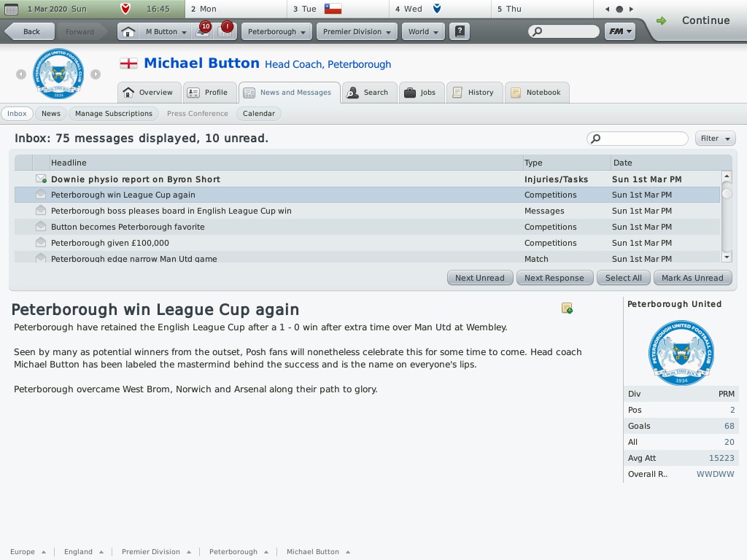Click the Next Unread button
The height and width of the screenshot is (560, 747).
coord(480,278)
